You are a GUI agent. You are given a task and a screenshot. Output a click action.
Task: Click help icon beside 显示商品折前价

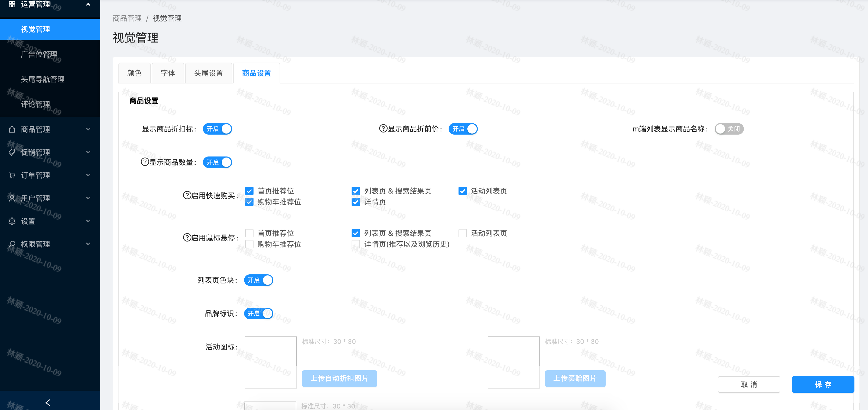(383, 128)
